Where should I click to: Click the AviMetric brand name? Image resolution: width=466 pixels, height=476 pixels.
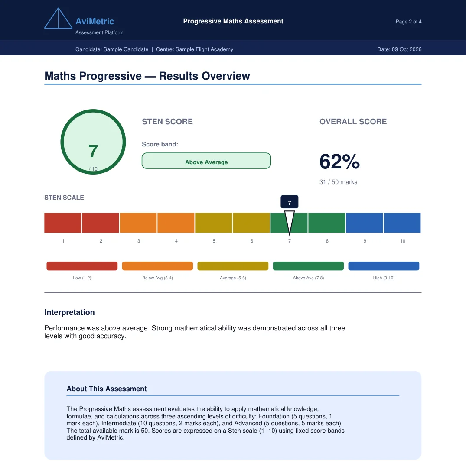coord(95,21)
